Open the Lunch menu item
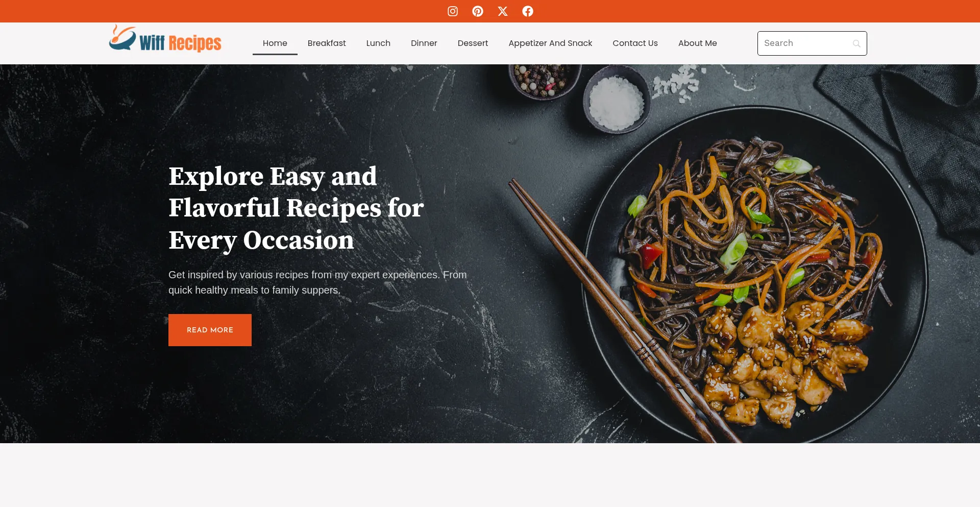Screen dimensions: 980x507 (378, 43)
